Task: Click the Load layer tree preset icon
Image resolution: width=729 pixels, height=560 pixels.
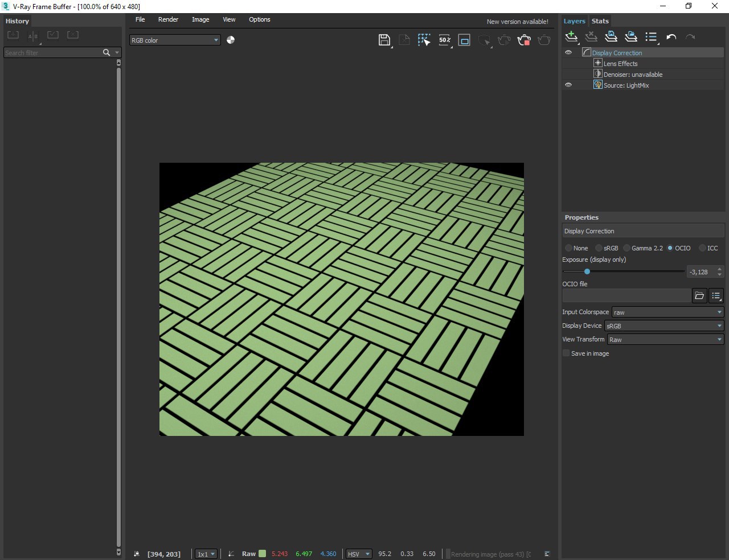Action: (631, 37)
